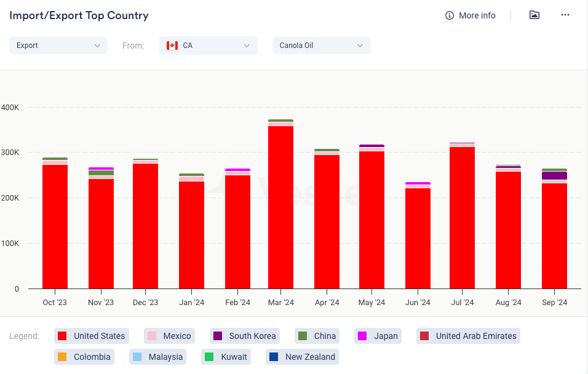
Task: Open the CA country dropdown
Action: pos(209,46)
